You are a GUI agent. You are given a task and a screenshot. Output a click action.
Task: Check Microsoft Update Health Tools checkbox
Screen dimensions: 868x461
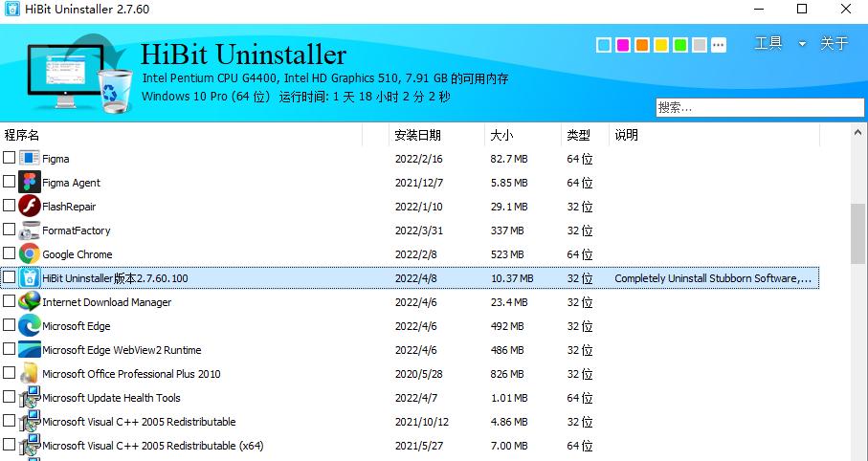(x=9, y=396)
